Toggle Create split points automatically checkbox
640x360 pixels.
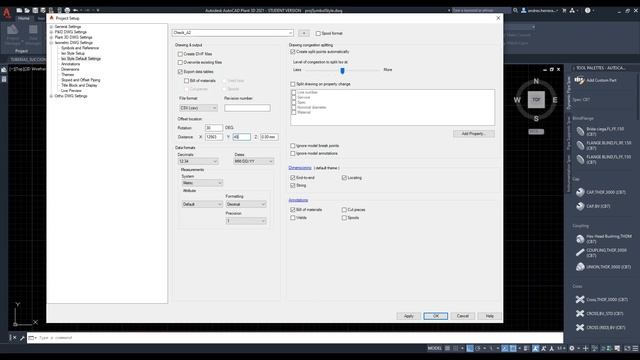click(293, 52)
